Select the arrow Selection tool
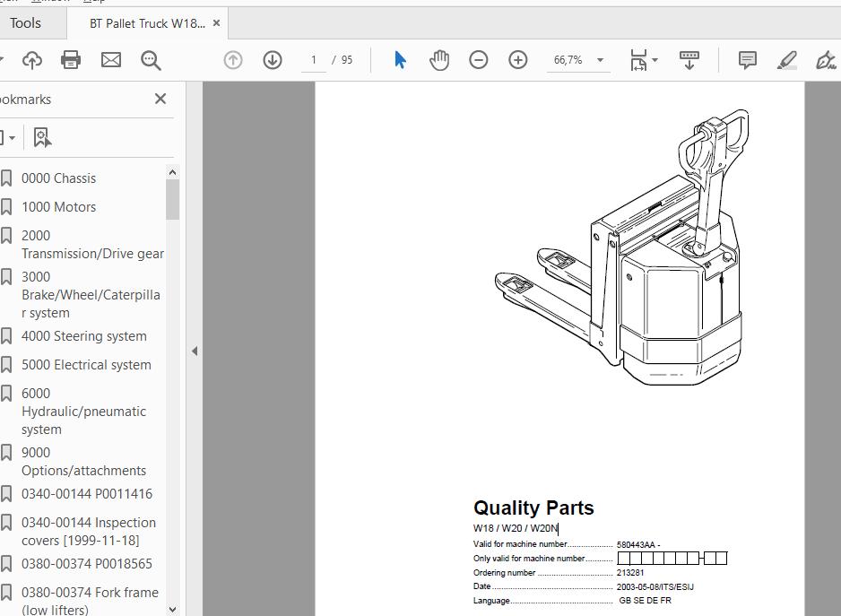The height and width of the screenshot is (616, 841). click(400, 60)
